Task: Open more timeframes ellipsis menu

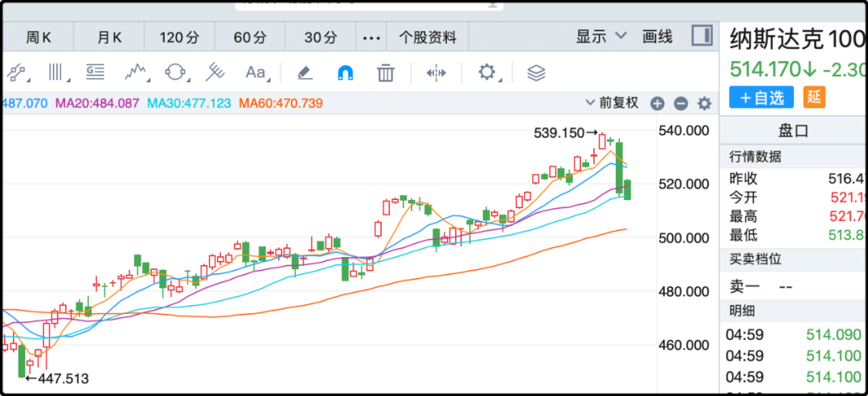Action: click(x=371, y=38)
